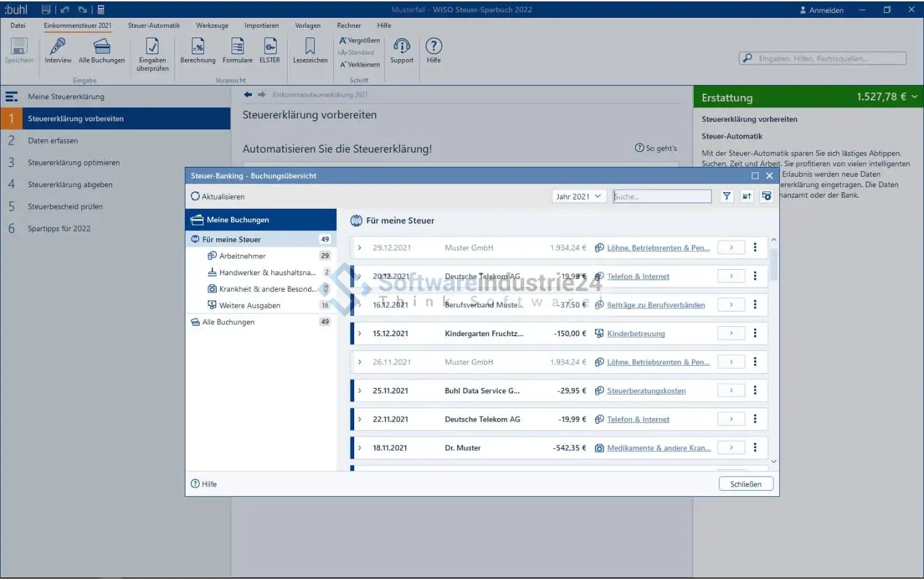Click the Eingaben überprüfen icon
Image resolution: width=924 pixels, height=580 pixels.
point(152,47)
